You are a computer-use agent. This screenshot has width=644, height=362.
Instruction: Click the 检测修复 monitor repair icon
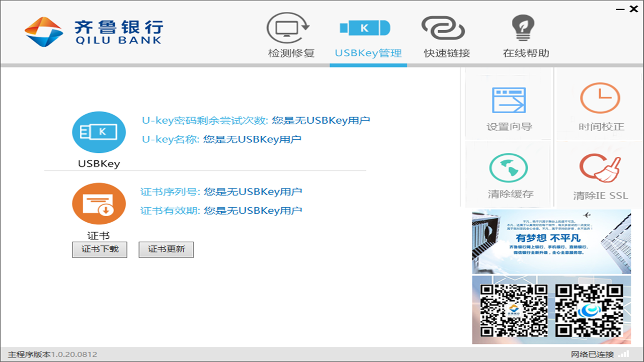point(290,28)
